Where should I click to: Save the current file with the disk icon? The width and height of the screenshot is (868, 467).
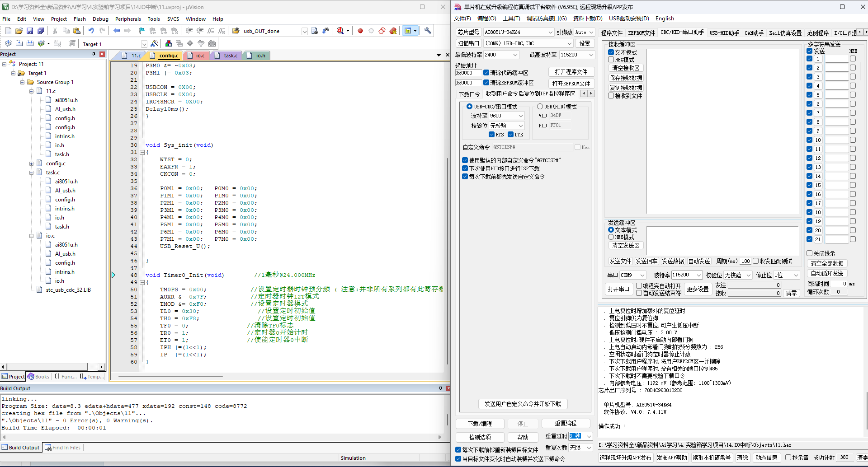pos(30,31)
